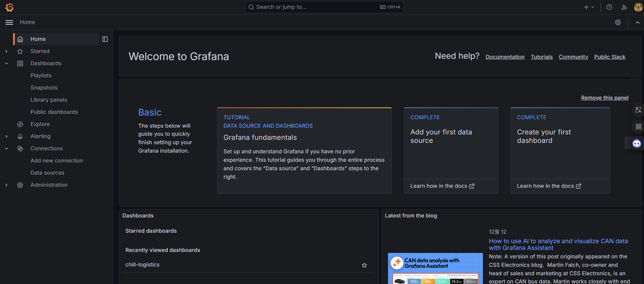The image size is (644, 284).
Task: Star the chill-logistics dashboard
Action: pyautogui.click(x=364, y=265)
